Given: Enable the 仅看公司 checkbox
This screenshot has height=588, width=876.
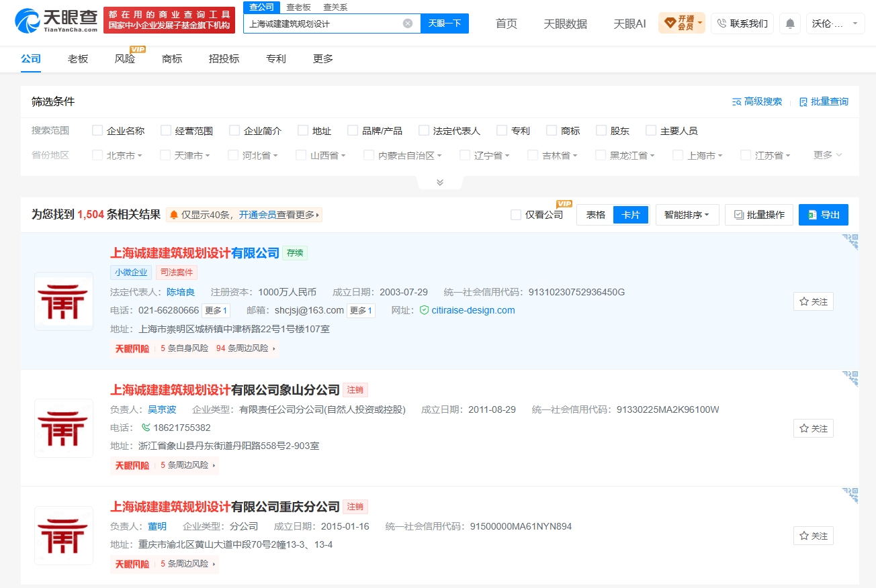Looking at the screenshot, I should [516, 215].
